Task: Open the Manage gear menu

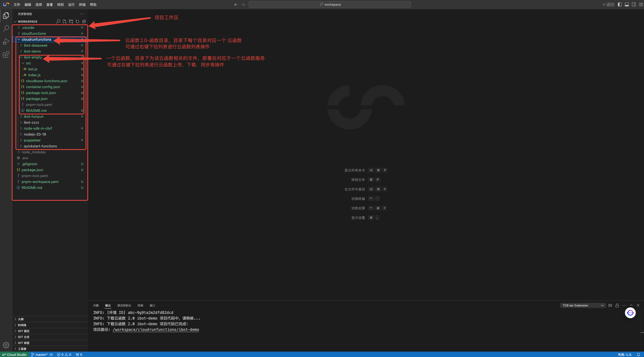Action: [x=6, y=345]
